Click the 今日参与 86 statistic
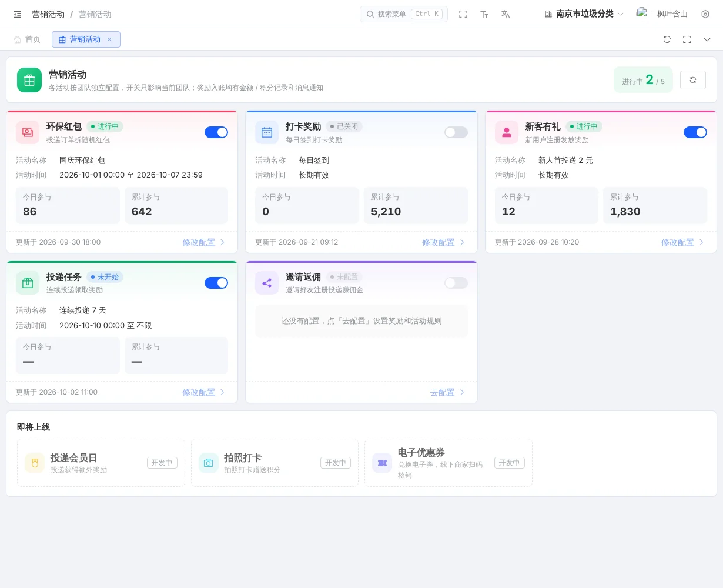This screenshot has width=723, height=588. coord(68,205)
